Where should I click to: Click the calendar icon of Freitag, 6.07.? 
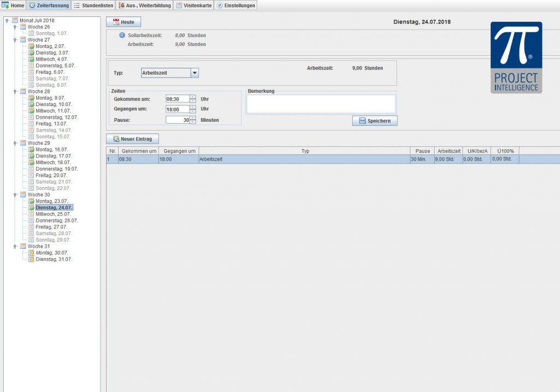tap(31, 72)
